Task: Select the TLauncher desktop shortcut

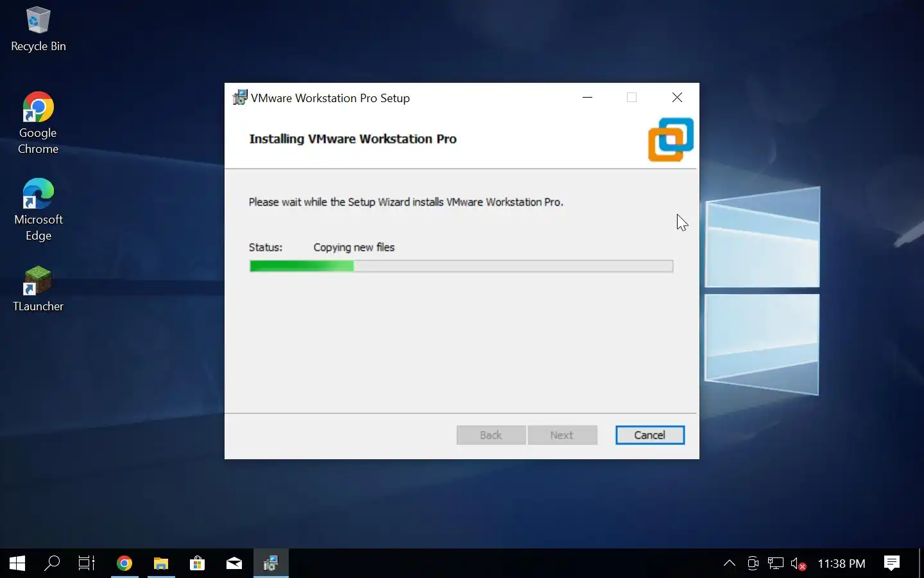Action: (38, 290)
